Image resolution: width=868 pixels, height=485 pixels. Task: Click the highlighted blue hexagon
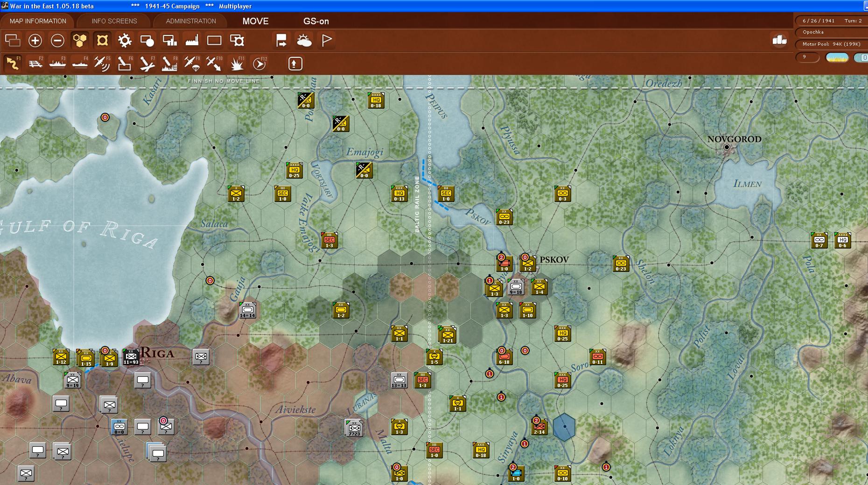pos(564,427)
